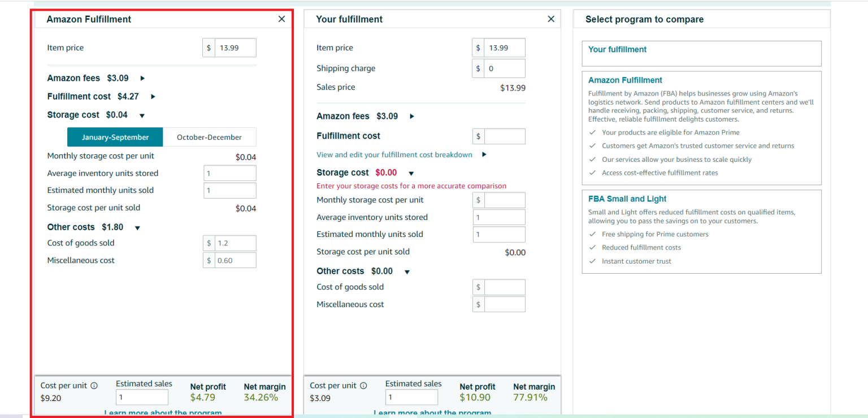The image size is (868, 418).
Task: Expand Amazon fees in the Your fulfillment panel
Action: pos(411,116)
